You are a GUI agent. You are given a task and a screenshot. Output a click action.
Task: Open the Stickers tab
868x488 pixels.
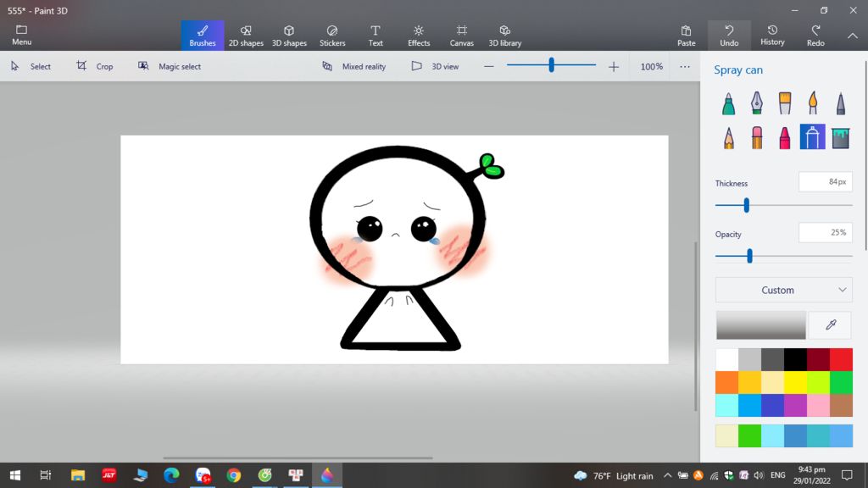tap(332, 36)
